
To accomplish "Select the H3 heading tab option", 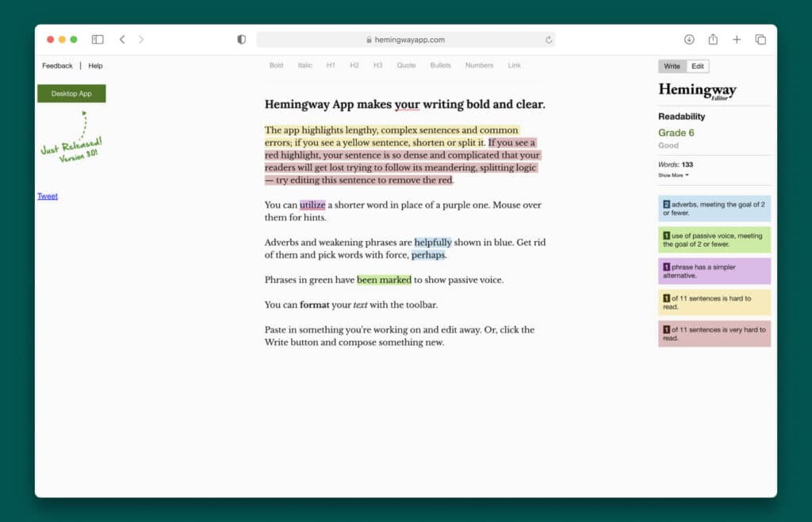I will point(377,65).
